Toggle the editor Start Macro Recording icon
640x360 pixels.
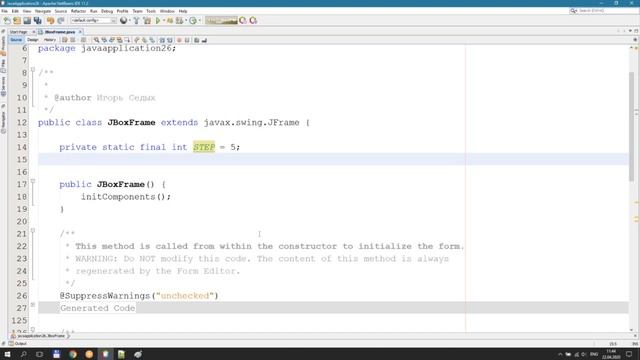[179, 40]
